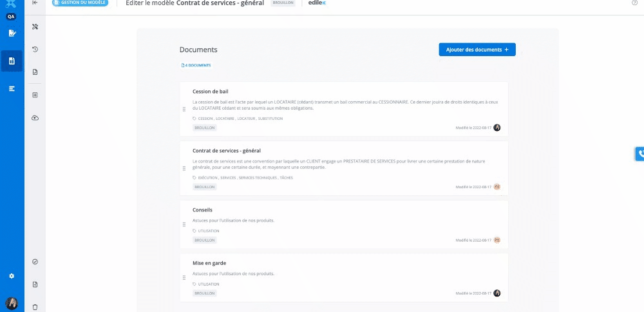Viewport: 644px width, 312px height.
Task: Open the user profile avatar at bottom left
Action: pos(12,303)
